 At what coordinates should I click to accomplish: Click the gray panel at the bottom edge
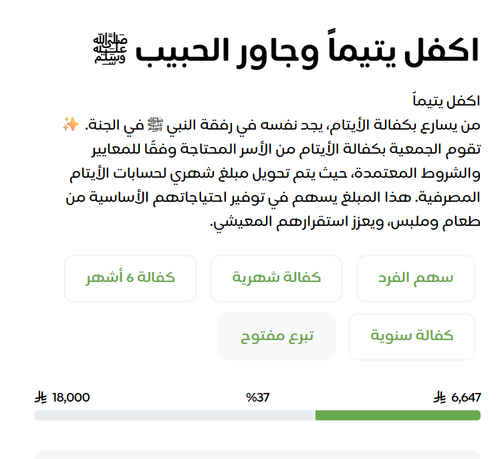pyautogui.click(x=257, y=455)
